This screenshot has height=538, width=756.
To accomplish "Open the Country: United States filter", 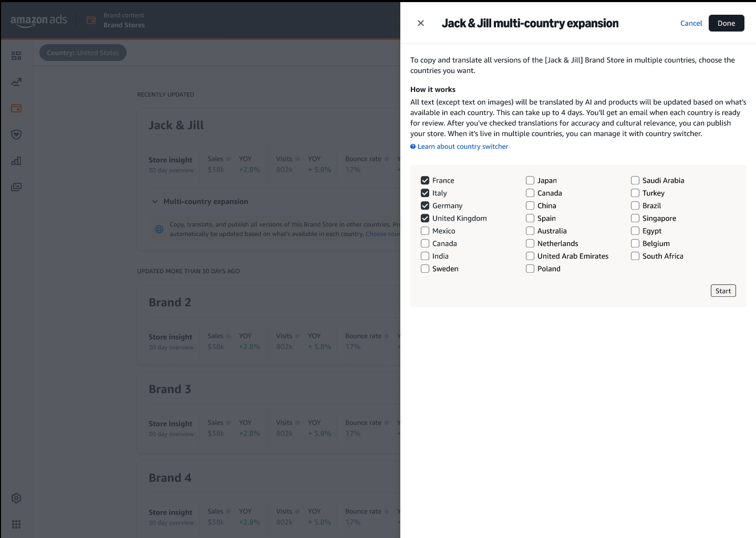I will tap(83, 53).
